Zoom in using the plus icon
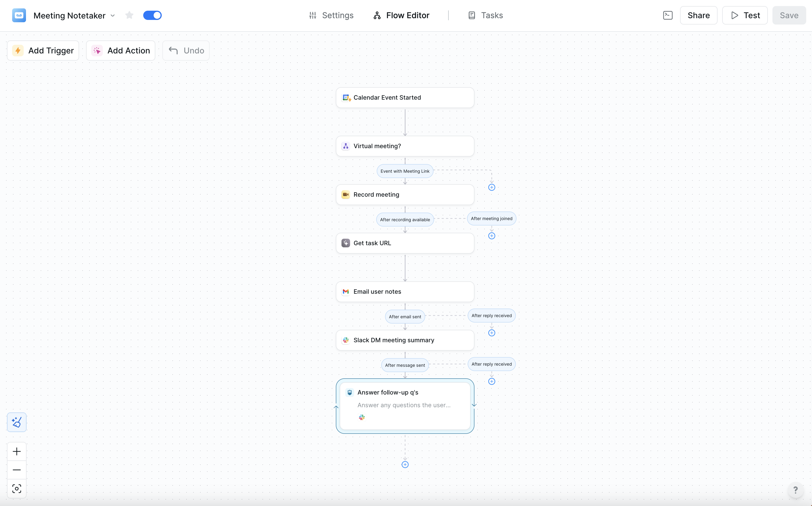The image size is (812, 506). tap(16, 451)
